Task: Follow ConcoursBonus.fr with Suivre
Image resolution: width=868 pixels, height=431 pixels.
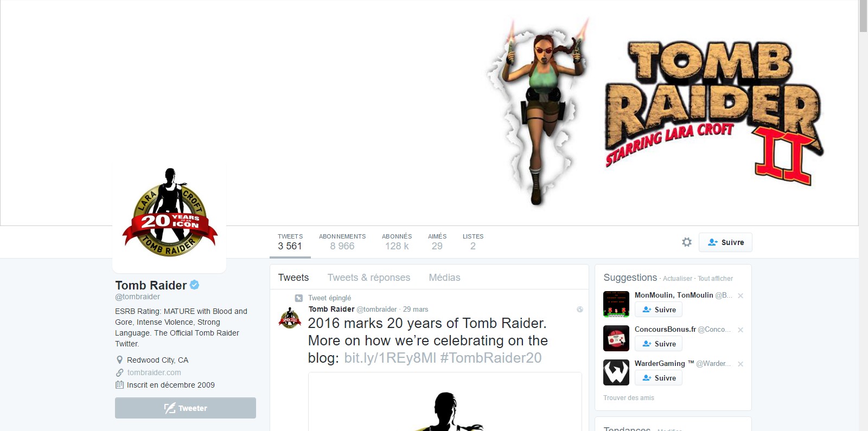Action: coord(659,344)
